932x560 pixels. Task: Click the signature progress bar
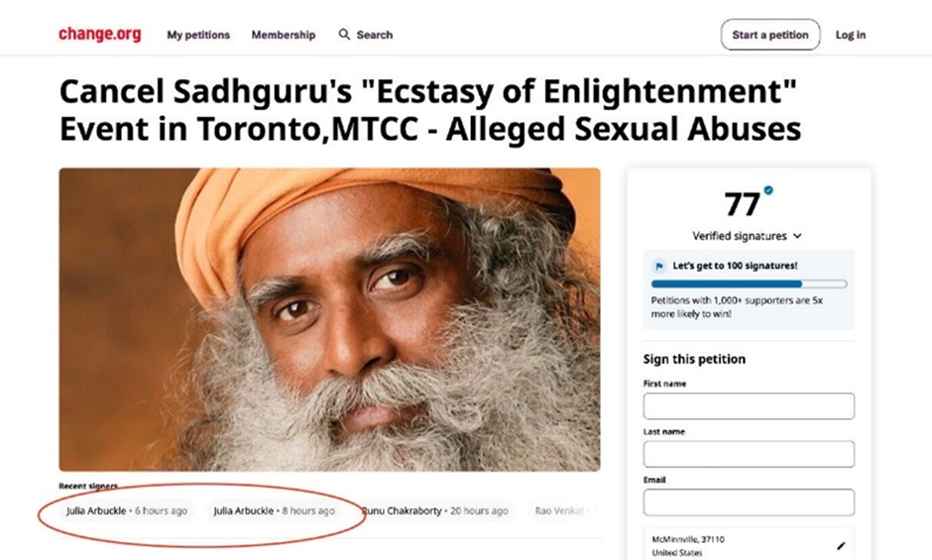coord(749,284)
